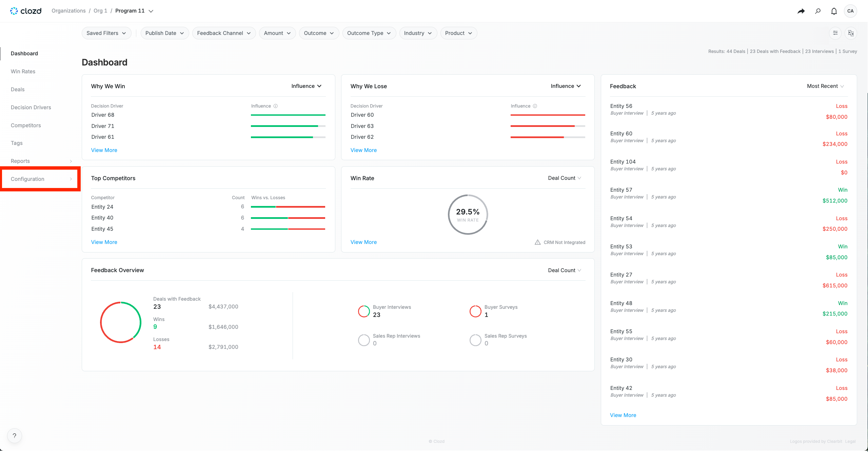Go to Win Rates in sidebar
Screen dimensions: 868x452
point(23,71)
